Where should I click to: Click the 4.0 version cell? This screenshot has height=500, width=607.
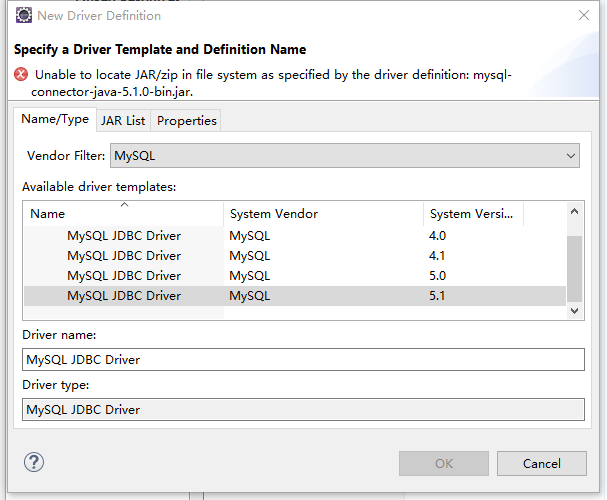[437, 236]
